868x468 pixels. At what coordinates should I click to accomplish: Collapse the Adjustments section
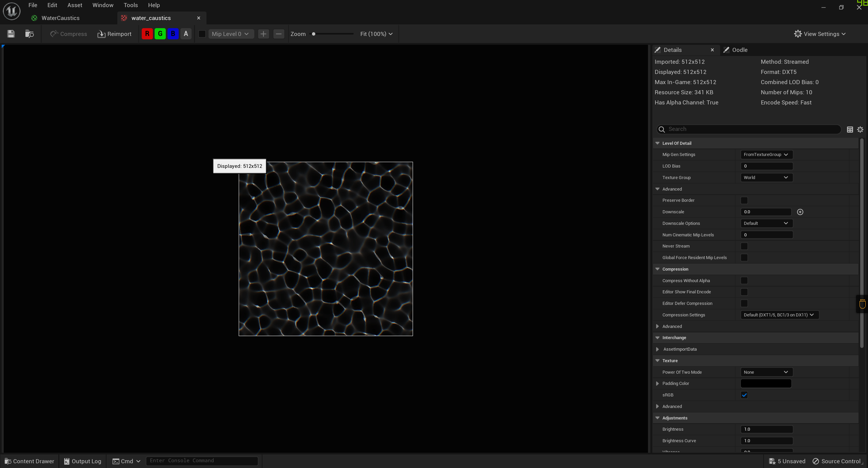point(658,418)
